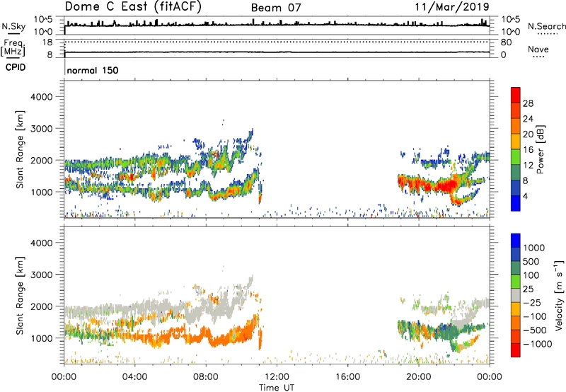This screenshot has width=566, height=392.
Task: Select the 'Freq. [MHz]' axis label
Action: coord(13,48)
